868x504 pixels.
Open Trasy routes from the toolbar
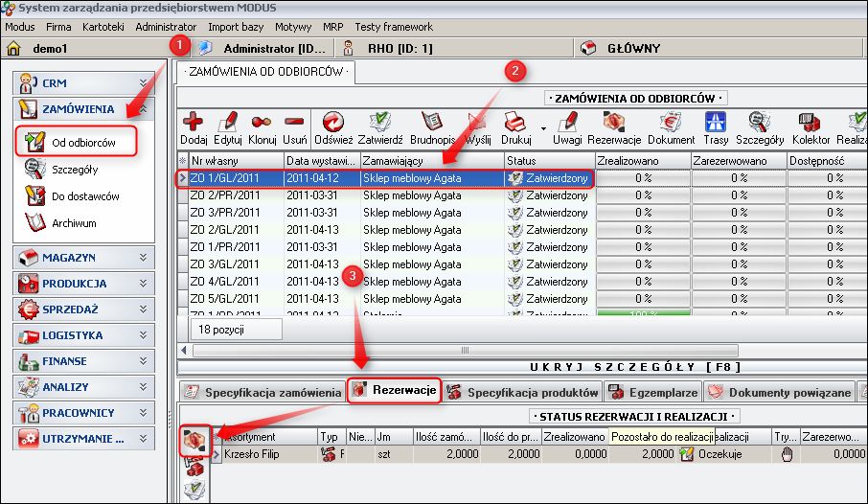point(716,123)
